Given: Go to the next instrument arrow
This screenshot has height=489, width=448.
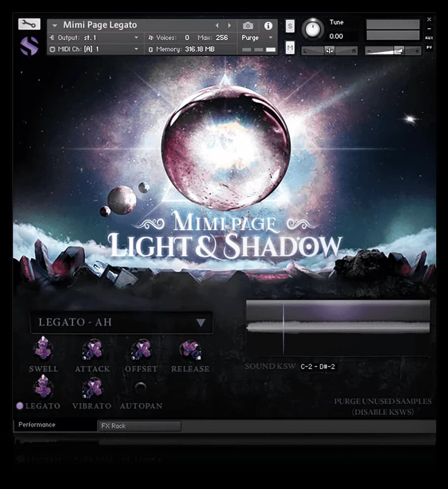Looking at the screenshot, I should point(229,25).
